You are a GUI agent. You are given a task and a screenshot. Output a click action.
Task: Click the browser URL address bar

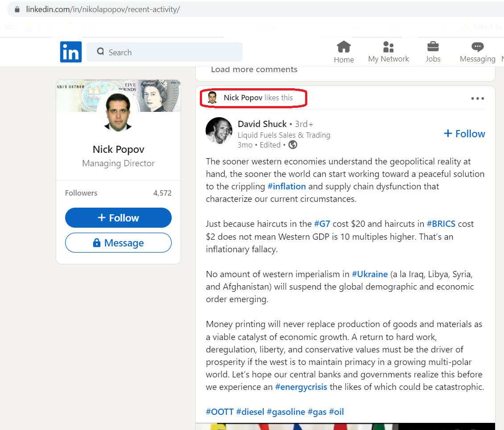pyautogui.click(x=256, y=9)
